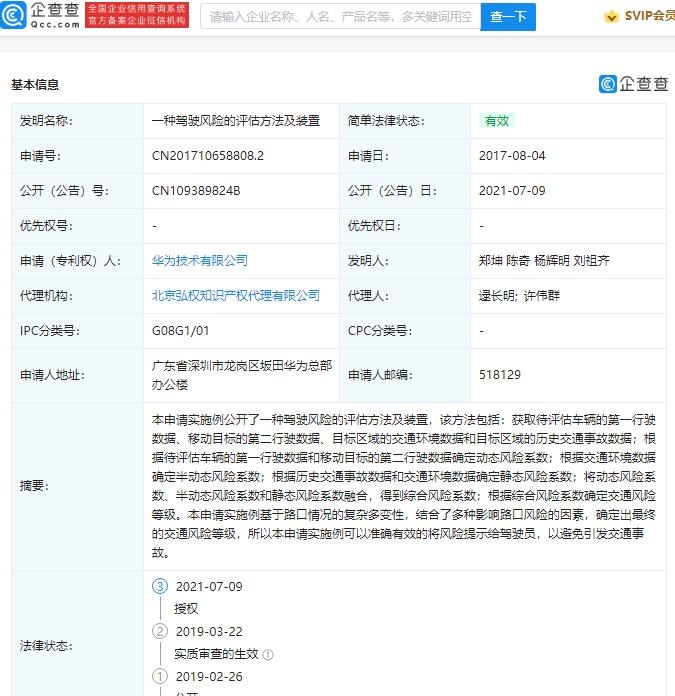
Task: Click the 法律状态 row label
Action: pos(46,645)
